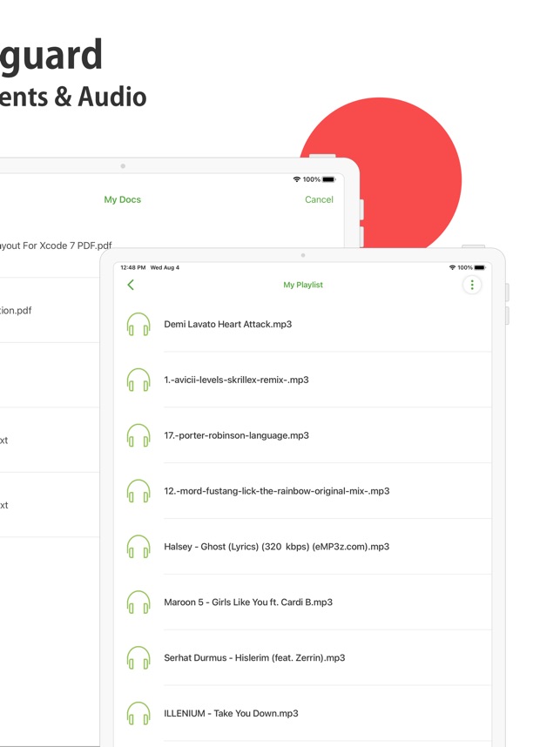Tap the back chevron in My Playlist
This screenshot has height=747, width=560.
coord(131,285)
